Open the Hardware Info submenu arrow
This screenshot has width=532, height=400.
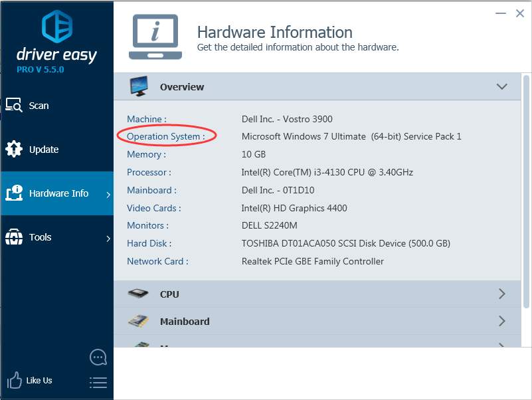[x=108, y=194]
